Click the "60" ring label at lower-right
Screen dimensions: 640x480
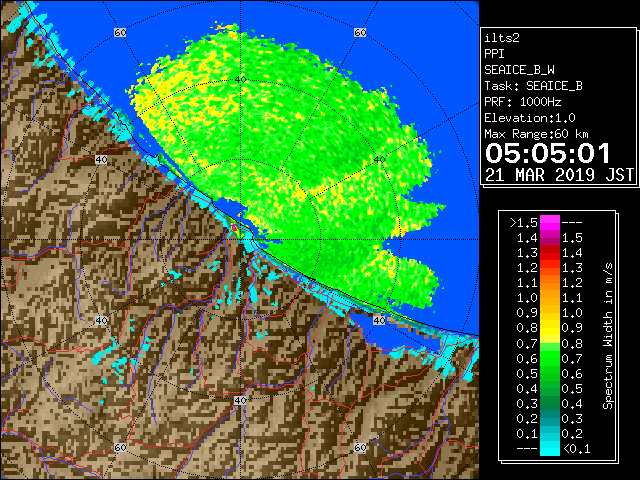click(x=360, y=447)
